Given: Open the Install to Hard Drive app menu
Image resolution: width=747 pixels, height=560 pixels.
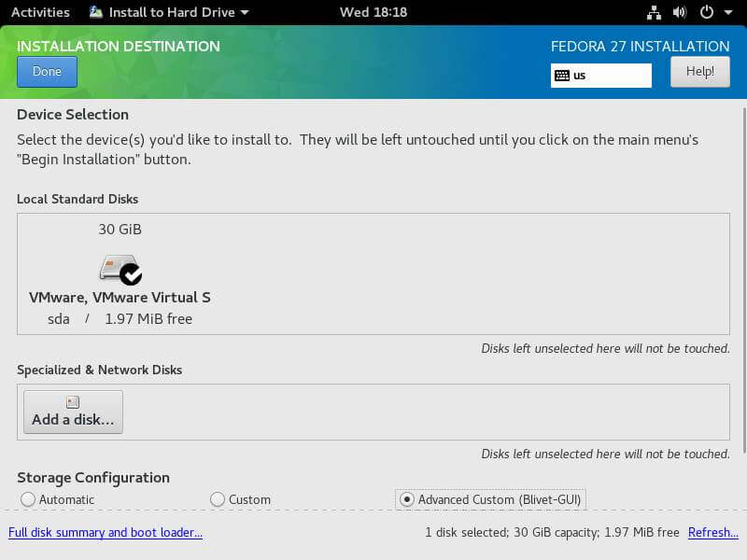Looking at the screenshot, I should tap(169, 12).
